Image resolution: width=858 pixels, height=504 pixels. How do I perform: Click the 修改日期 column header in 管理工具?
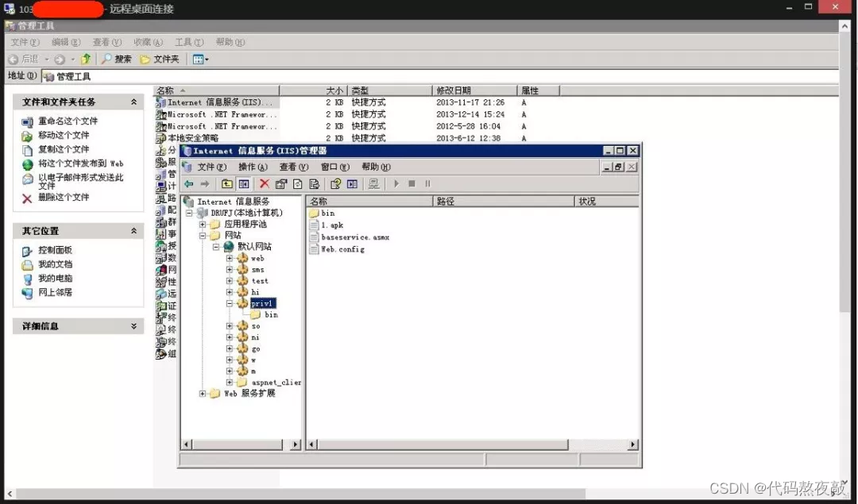[474, 90]
